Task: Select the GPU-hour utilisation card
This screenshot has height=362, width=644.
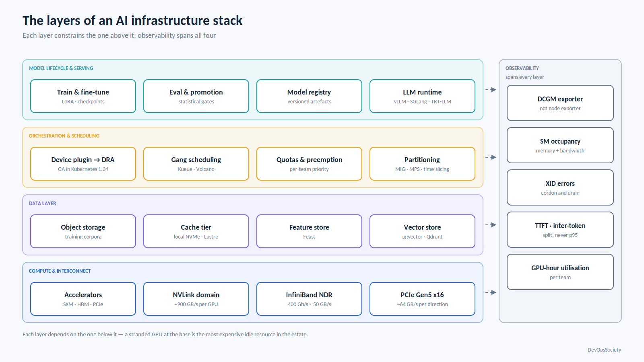Action: [560, 272]
